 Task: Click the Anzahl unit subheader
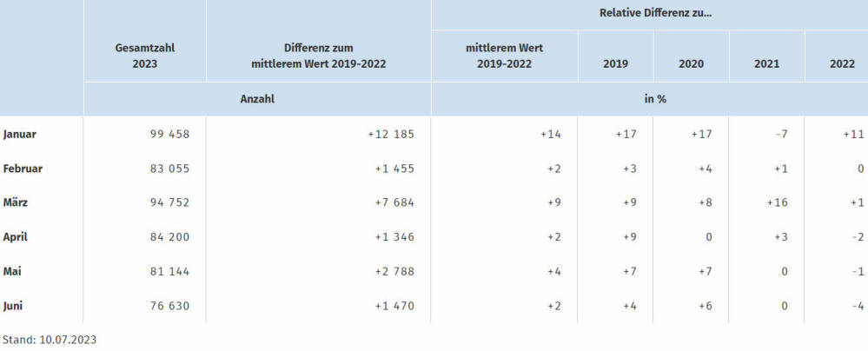257,99
